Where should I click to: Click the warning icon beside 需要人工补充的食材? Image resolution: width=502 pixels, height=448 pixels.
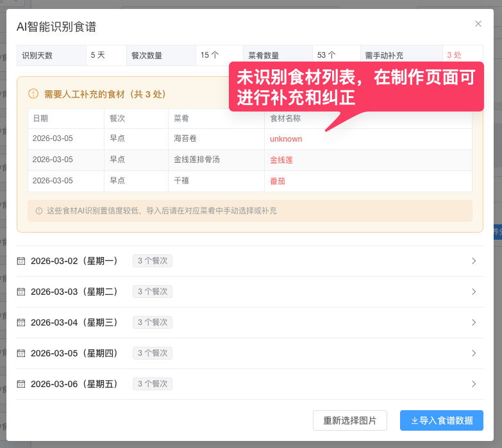click(x=33, y=94)
